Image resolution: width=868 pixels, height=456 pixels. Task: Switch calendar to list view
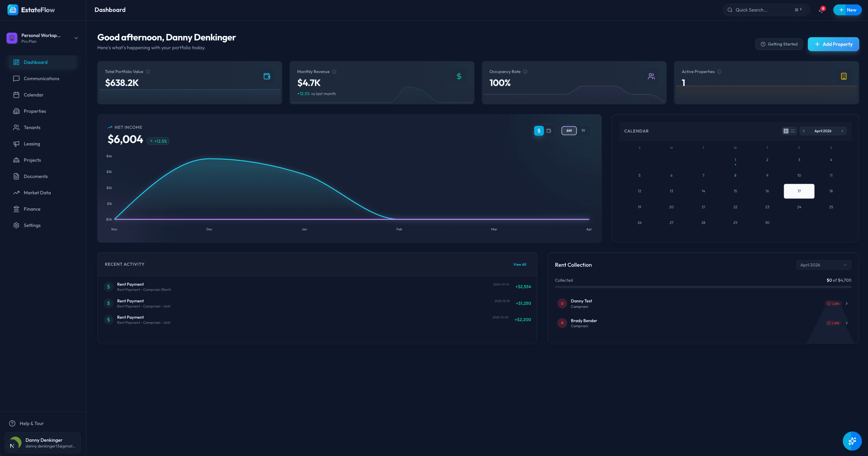tap(792, 131)
